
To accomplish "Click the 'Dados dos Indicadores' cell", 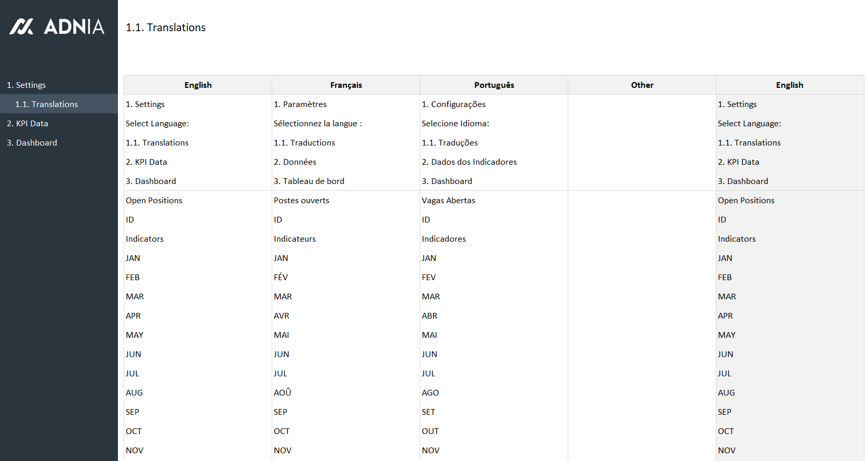I will 469,162.
